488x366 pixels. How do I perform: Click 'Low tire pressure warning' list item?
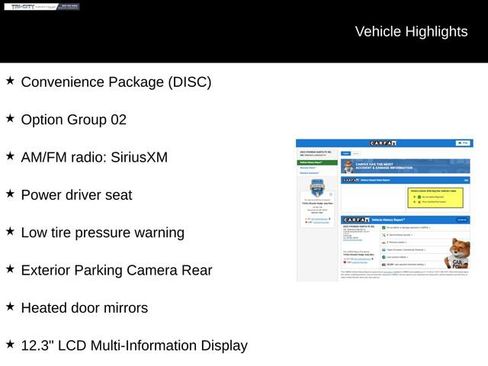[x=103, y=233]
